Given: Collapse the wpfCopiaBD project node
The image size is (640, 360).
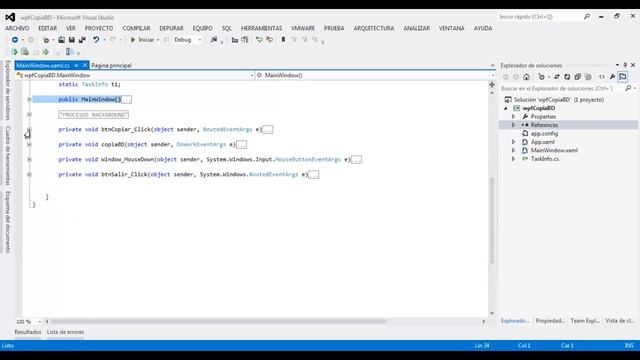Looking at the screenshot, I should tap(506, 108).
